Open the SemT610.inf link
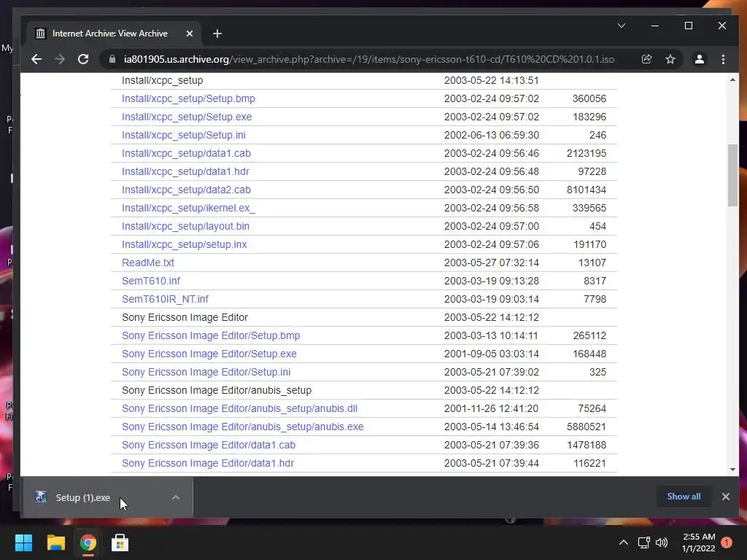The image size is (747, 560). coord(150,281)
